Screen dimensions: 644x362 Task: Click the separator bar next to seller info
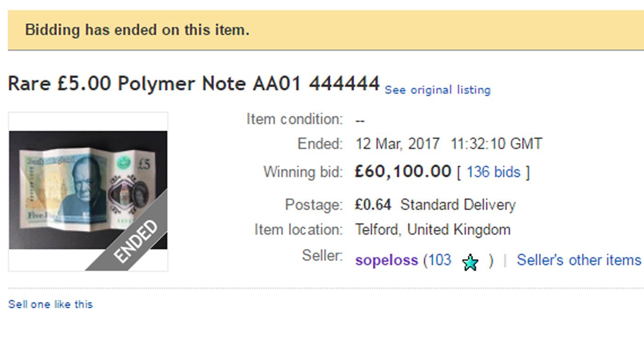pyautogui.click(x=505, y=260)
